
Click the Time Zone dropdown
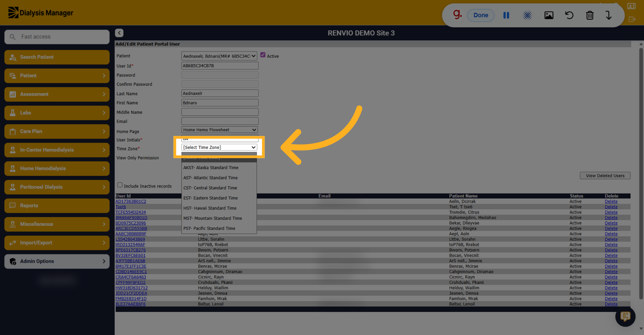[219, 147]
